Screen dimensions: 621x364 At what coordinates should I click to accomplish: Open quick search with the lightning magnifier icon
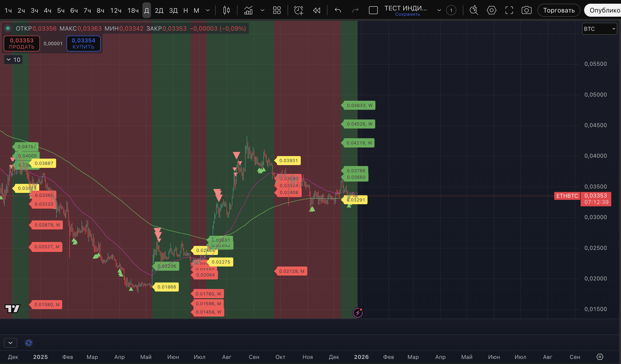pyautogui.click(x=473, y=10)
